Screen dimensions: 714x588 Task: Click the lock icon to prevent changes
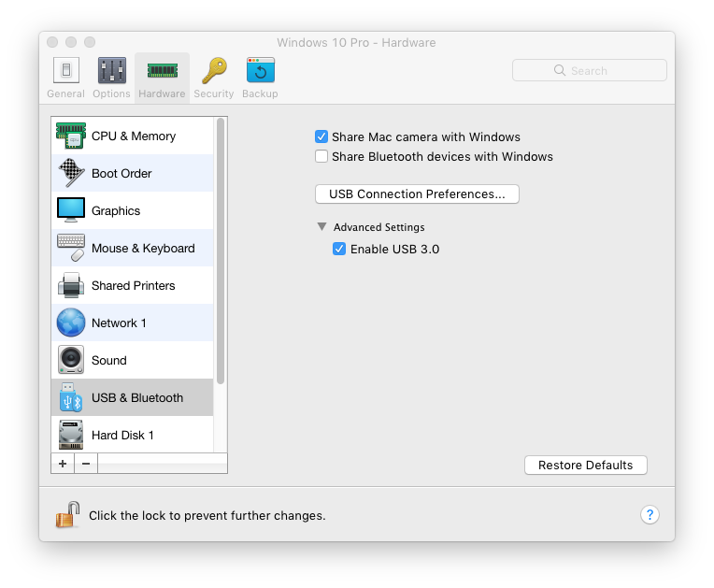[68, 515]
